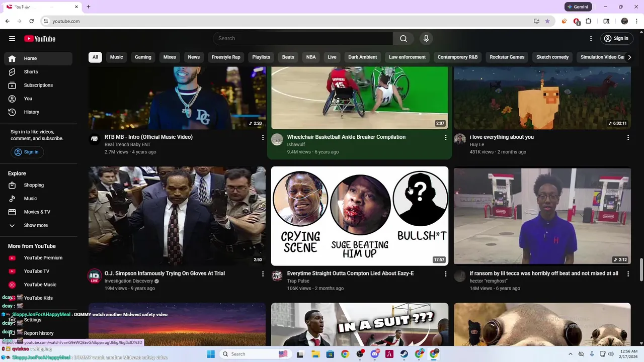Open Wheelchair Basketball Ankle Breaker Compilation title
The width and height of the screenshot is (644, 362).
(x=346, y=137)
